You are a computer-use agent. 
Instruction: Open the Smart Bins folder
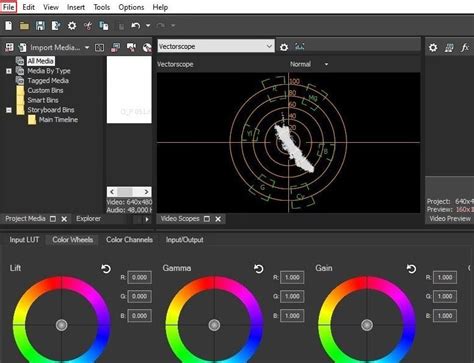[x=43, y=100]
